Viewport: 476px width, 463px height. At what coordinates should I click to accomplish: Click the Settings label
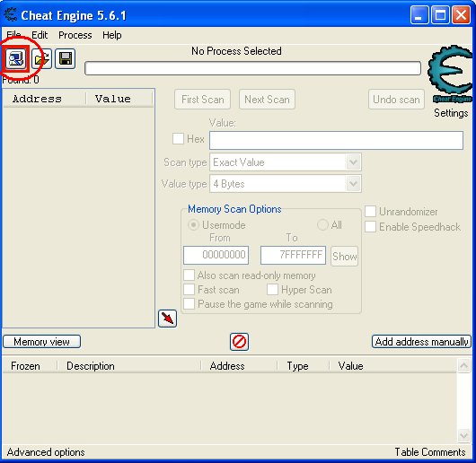point(451,113)
